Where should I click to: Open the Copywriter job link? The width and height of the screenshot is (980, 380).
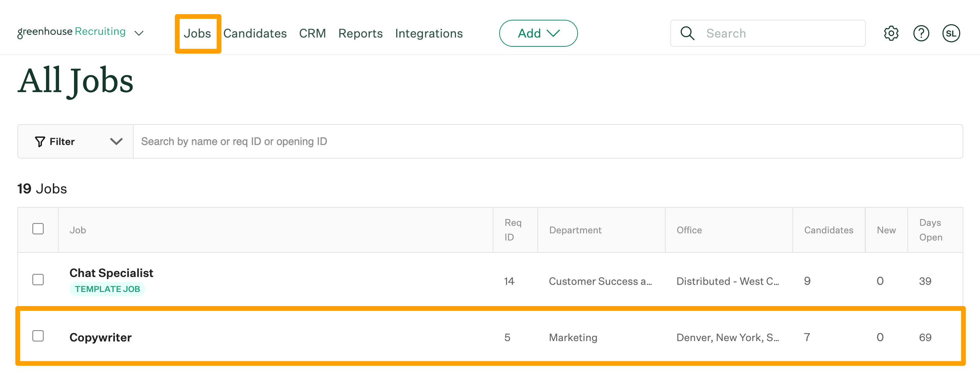[101, 337]
